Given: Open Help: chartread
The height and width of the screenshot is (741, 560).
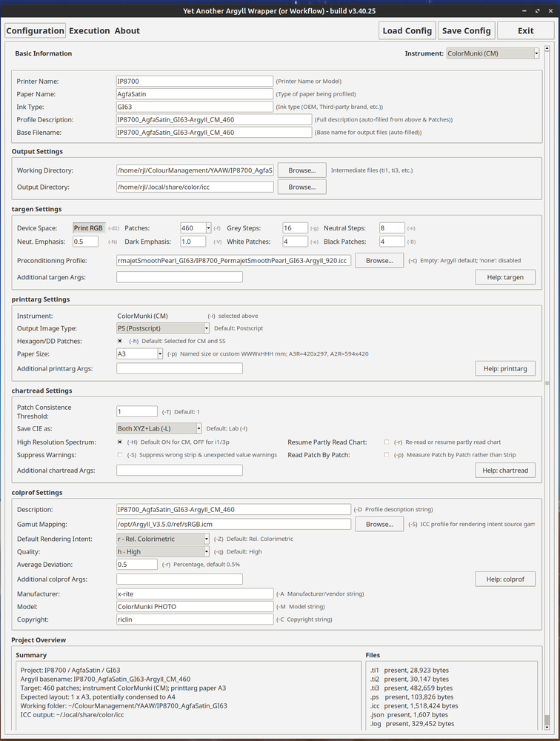Looking at the screenshot, I should tap(505, 471).
